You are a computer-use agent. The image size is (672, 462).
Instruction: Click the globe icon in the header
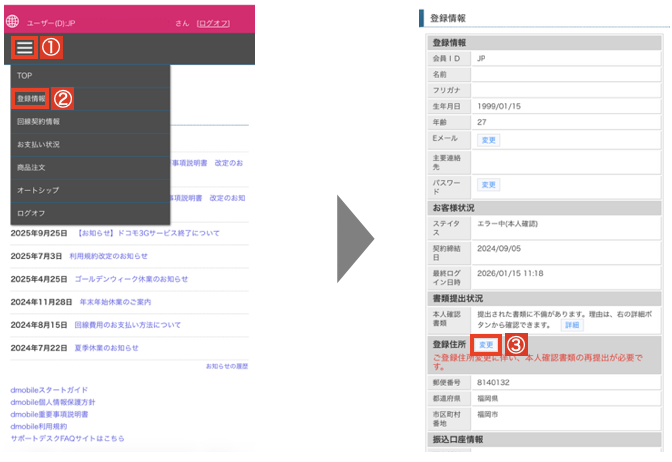click(x=12, y=22)
